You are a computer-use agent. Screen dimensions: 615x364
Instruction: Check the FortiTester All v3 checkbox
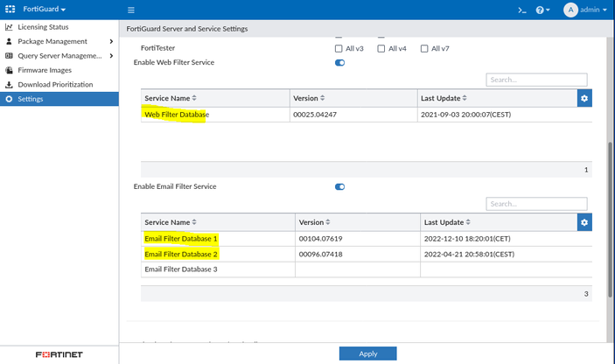339,48
